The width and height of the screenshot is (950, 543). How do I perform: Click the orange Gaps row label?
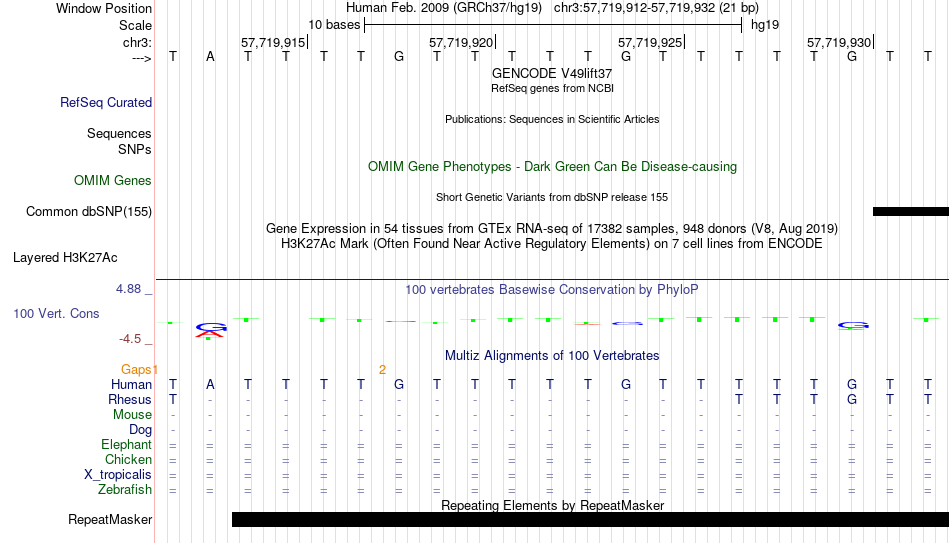(x=136, y=370)
